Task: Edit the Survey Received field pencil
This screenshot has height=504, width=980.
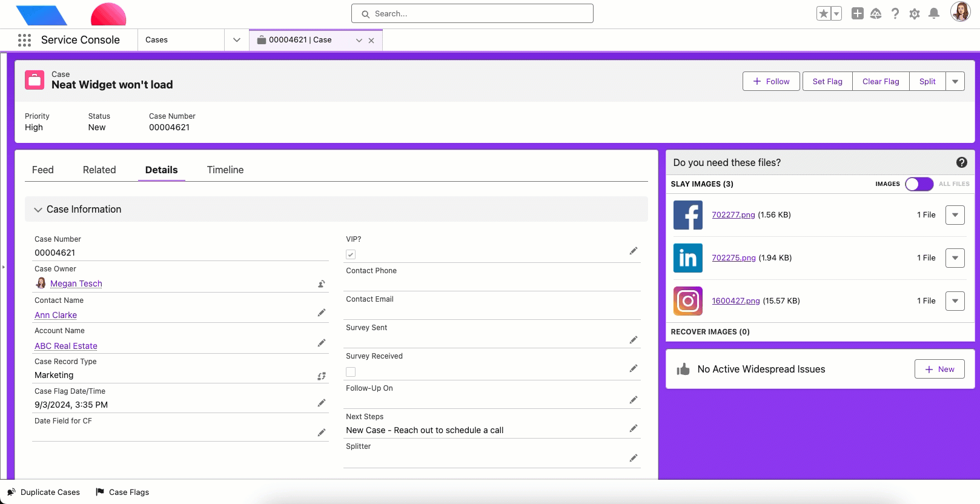Action: tap(634, 368)
